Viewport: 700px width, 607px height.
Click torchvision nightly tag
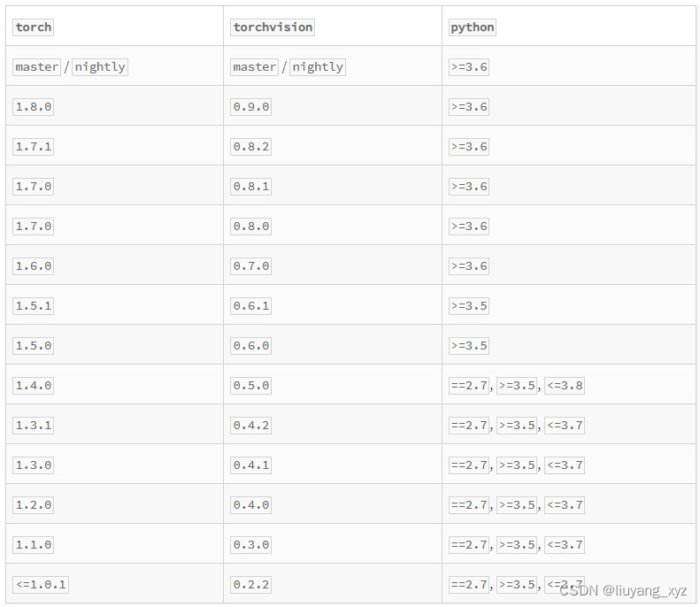[x=318, y=67]
